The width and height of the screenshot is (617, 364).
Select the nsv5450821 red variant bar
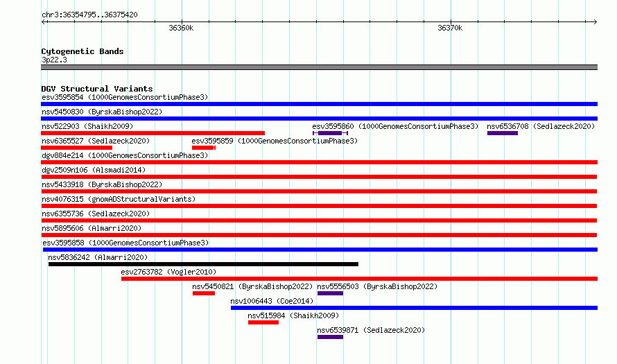(x=204, y=293)
